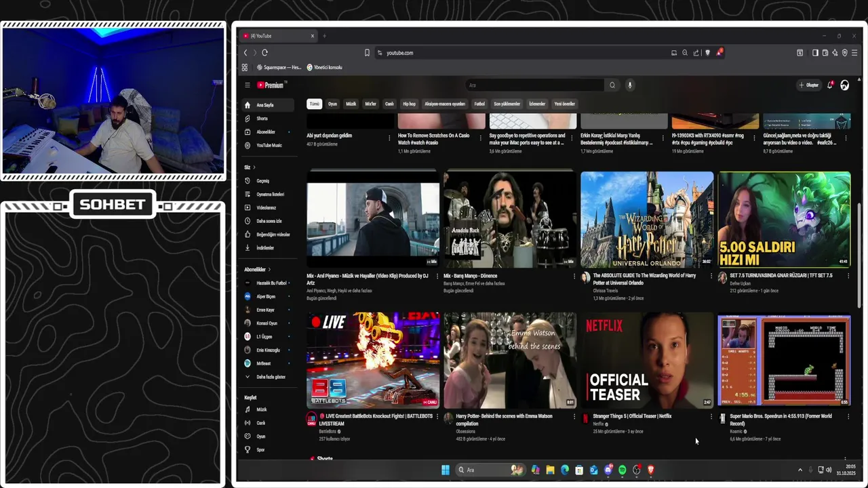Expand Daha fazla göster in subscriptions
868x488 pixels.
click(x=268, y=377)
